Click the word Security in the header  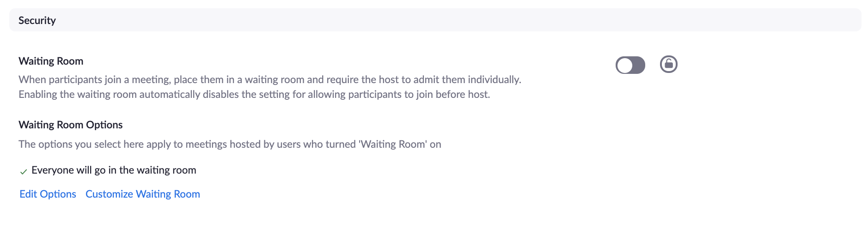(x=37, y=20)
